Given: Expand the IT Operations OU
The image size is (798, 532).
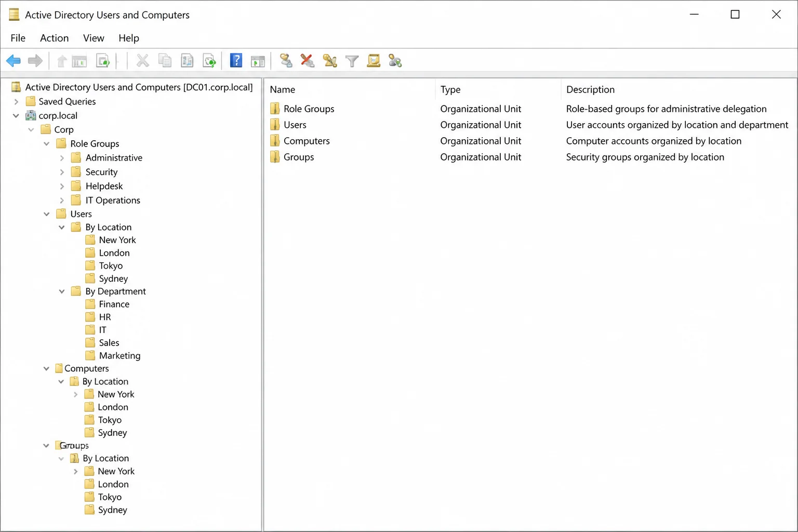Looking at the screenshot, I should 62,200.
